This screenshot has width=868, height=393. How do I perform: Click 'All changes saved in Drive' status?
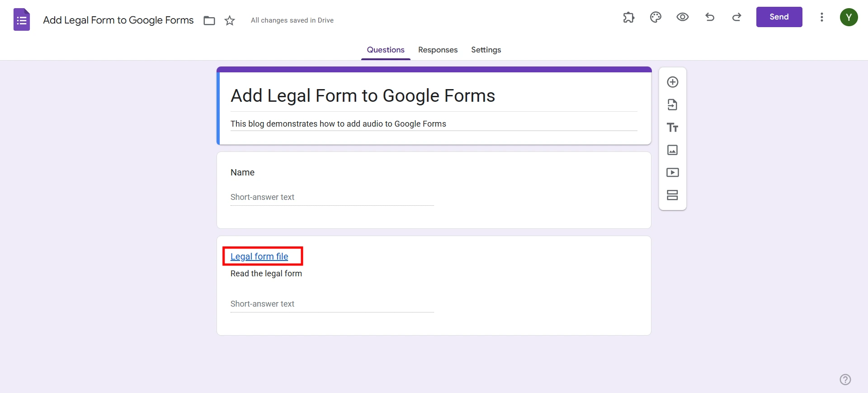[x=292, y=20]
